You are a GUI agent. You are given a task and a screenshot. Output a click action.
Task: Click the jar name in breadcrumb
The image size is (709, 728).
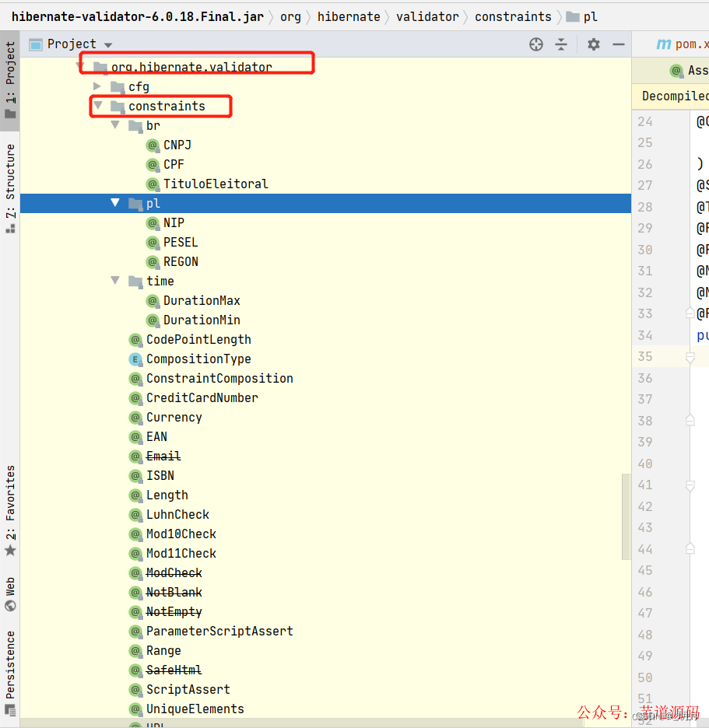coord(138,16)
